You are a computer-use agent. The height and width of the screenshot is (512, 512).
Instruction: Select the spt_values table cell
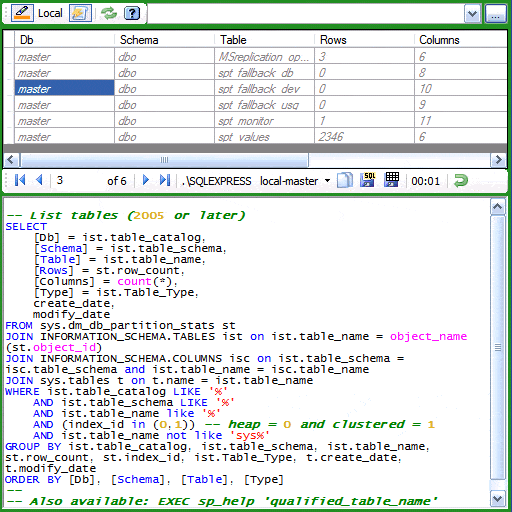[x=264, y=136]
